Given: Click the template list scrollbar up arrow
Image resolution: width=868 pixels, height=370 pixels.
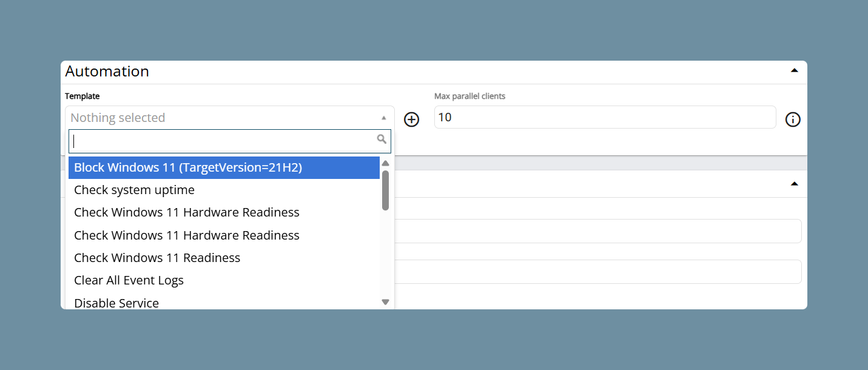Looking at the screenshot, I should click(x=385, y=163).
